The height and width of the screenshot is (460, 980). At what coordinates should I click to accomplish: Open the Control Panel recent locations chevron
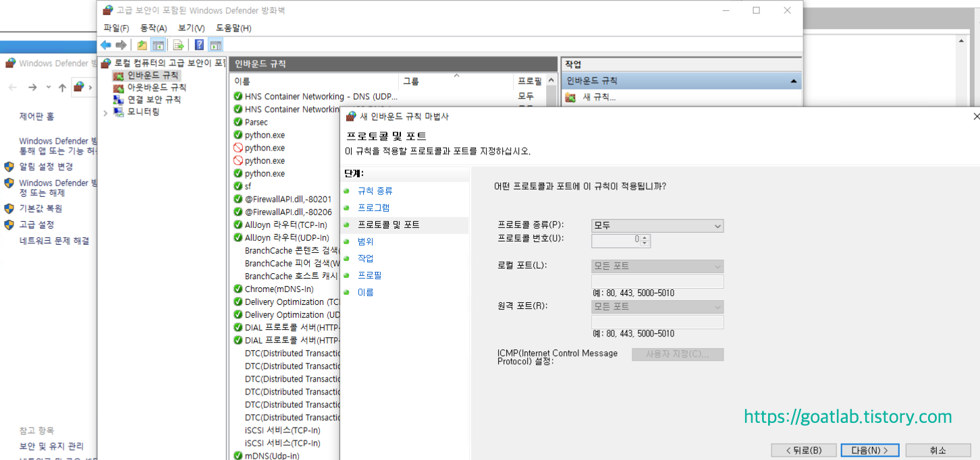pyautogui.click(x=48, y=87)
